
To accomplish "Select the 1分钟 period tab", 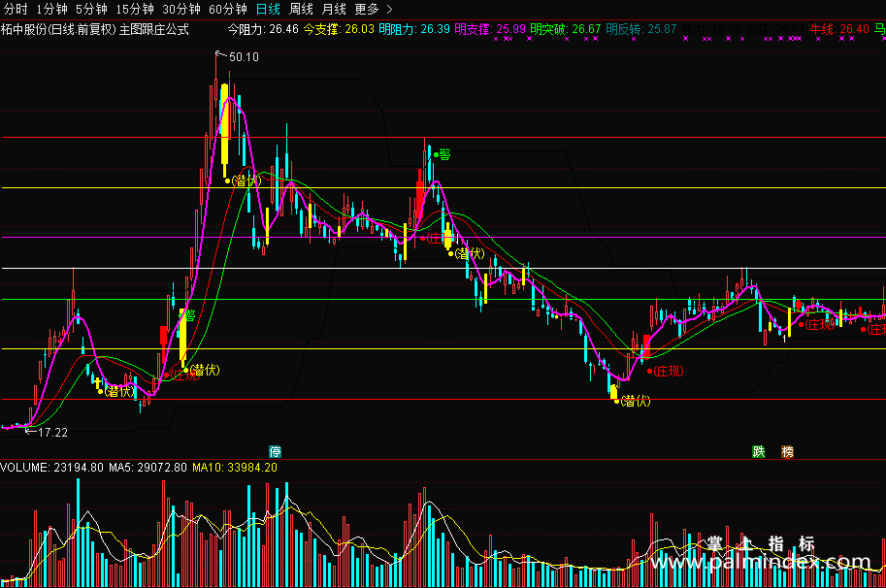I will [x=52, y=9].
